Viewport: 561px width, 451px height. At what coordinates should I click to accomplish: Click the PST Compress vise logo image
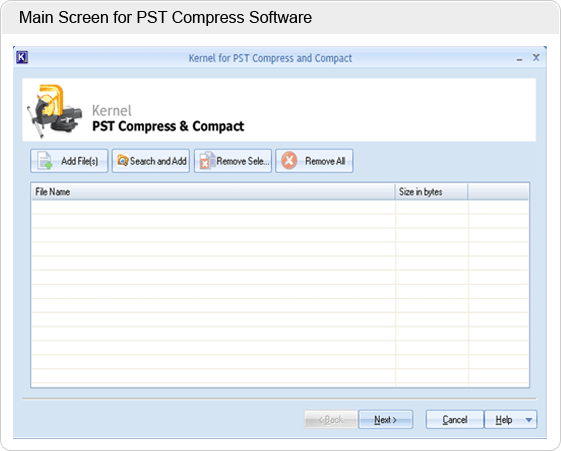point(55,111)
